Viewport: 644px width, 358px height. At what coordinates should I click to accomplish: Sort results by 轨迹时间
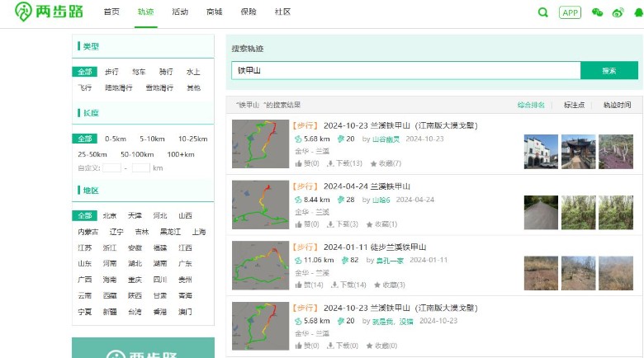point(617,105)
